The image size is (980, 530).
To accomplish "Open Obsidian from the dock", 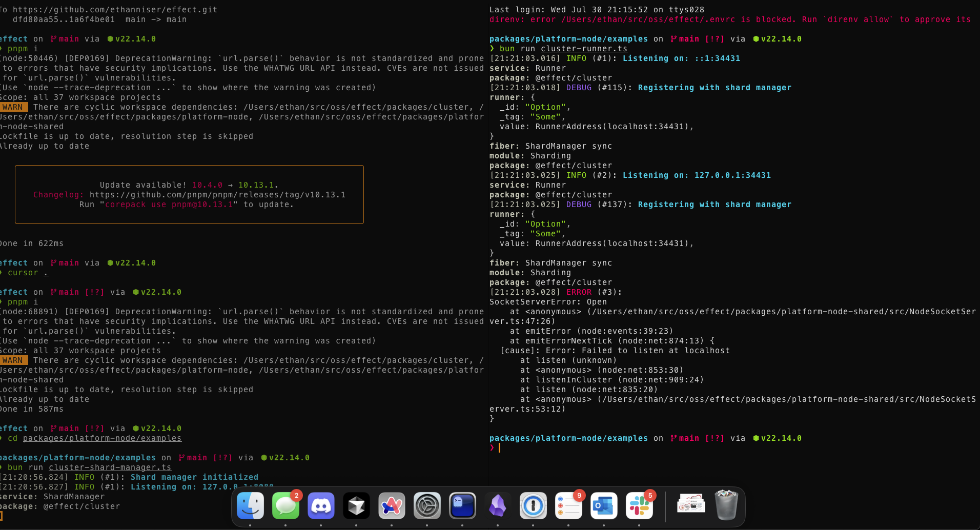I will click(498, 506).
